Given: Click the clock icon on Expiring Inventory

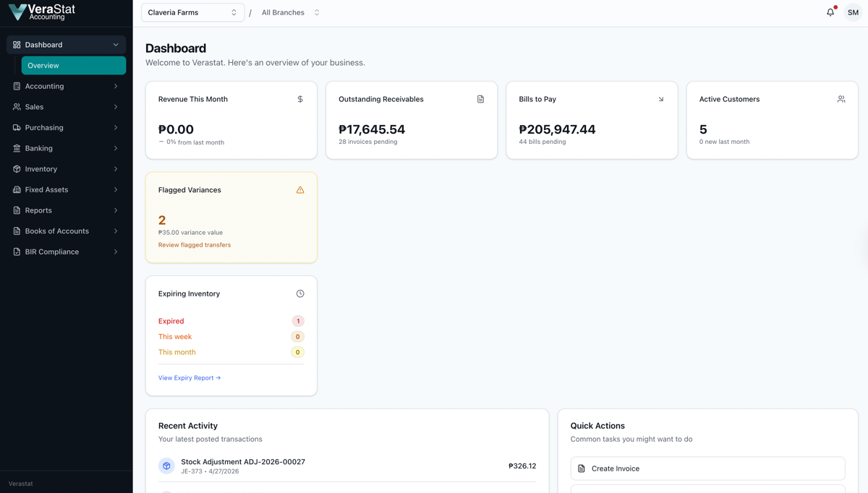Looking at the screenshot, I should [x=300, y=293].
